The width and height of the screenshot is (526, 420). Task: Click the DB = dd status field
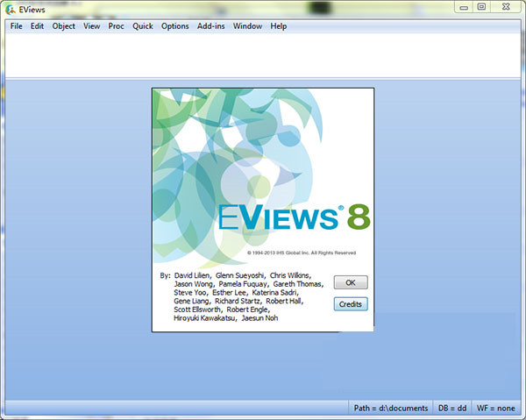pyautogui.click(x=452, y=408)
